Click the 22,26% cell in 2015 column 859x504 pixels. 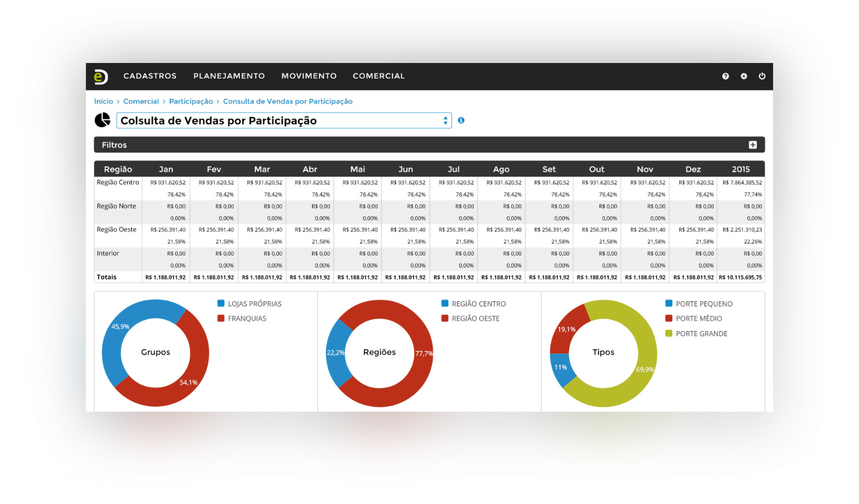[753, 242]
